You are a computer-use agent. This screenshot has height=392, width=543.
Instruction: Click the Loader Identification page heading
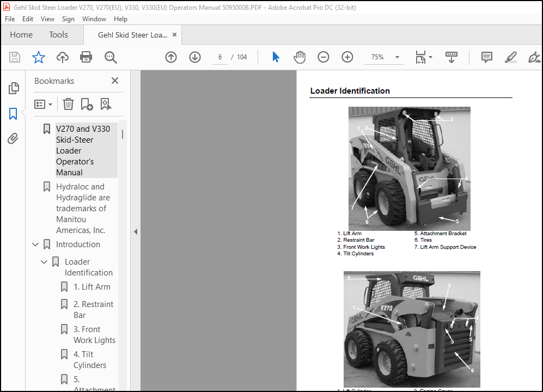[x=350, y=91]
